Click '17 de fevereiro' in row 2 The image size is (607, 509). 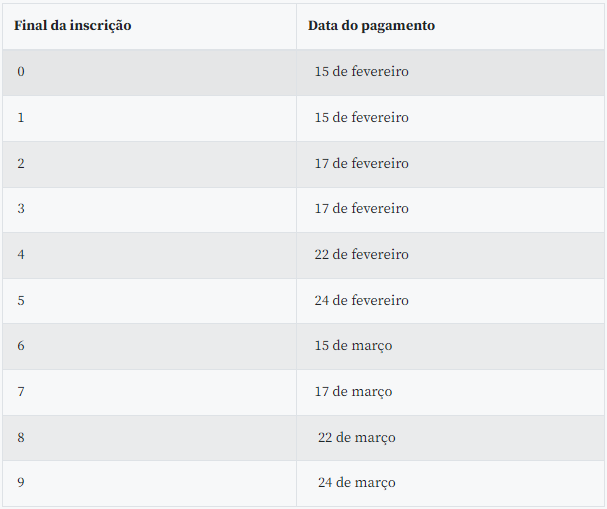click(x=362, y=164)
